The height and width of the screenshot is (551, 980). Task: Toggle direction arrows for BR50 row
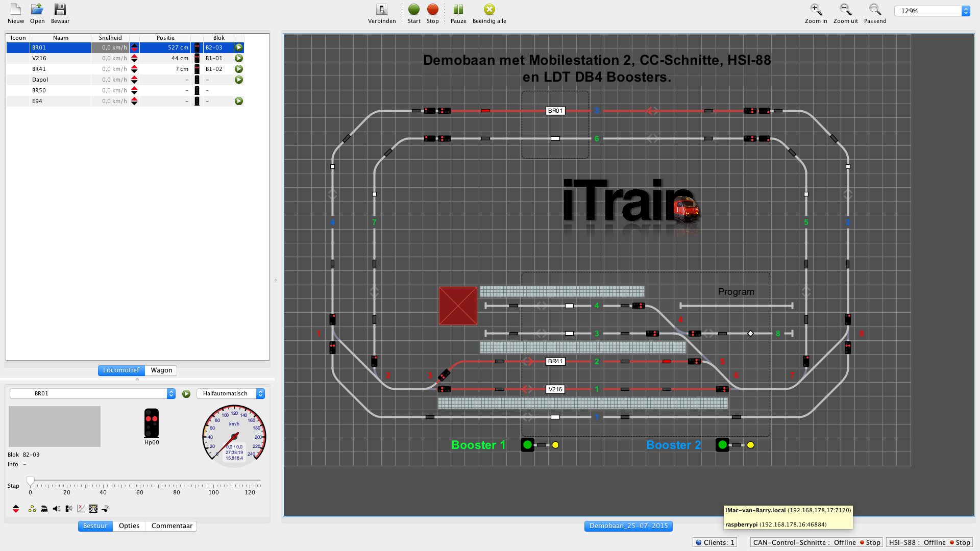(134, 90)
